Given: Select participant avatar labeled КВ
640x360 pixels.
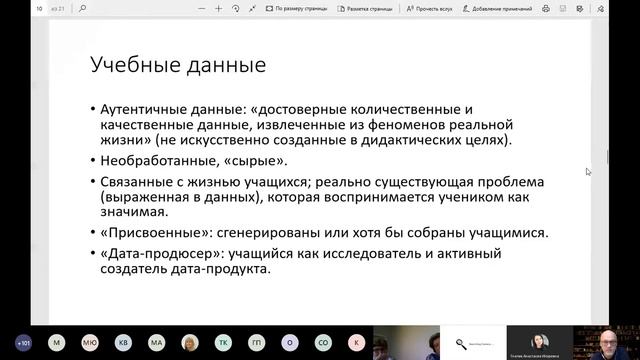Looking at the screenshot, I should (x=123, y=343).
